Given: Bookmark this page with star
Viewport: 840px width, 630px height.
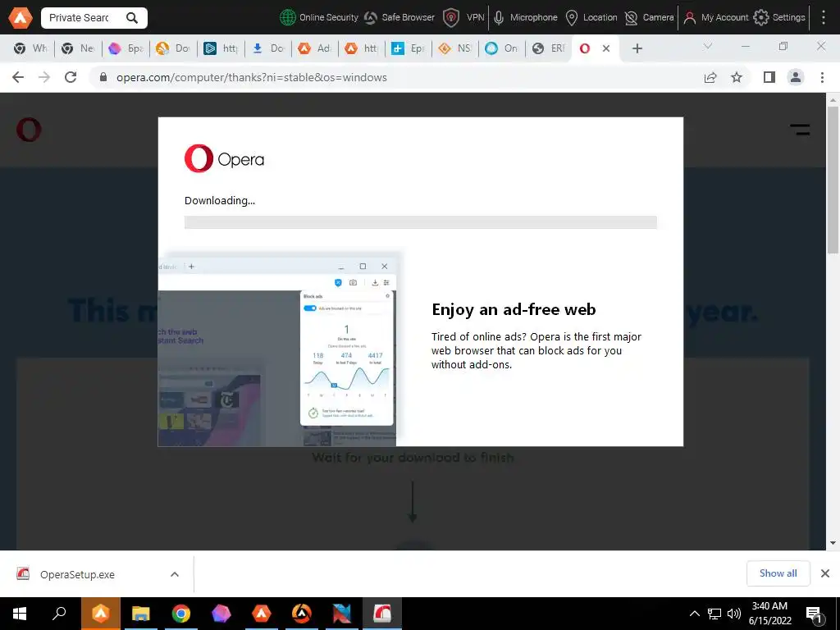Looking at the screenshot, I should [737, 77].
